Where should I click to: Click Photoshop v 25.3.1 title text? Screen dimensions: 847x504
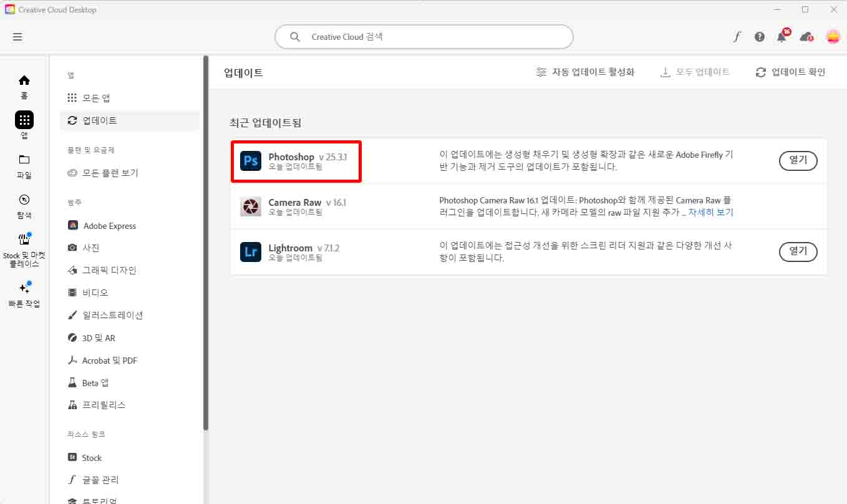tap(307, 157)
